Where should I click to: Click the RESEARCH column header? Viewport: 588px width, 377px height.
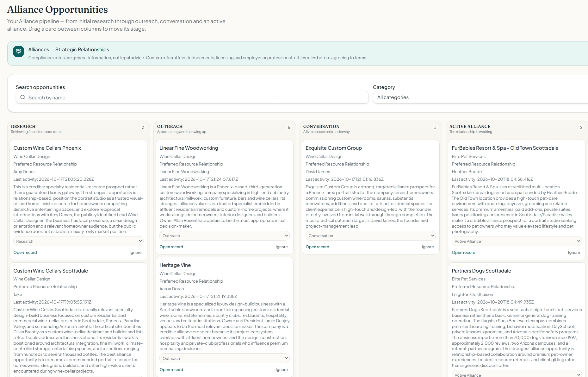pyautogui.click(x=23, y=126)
